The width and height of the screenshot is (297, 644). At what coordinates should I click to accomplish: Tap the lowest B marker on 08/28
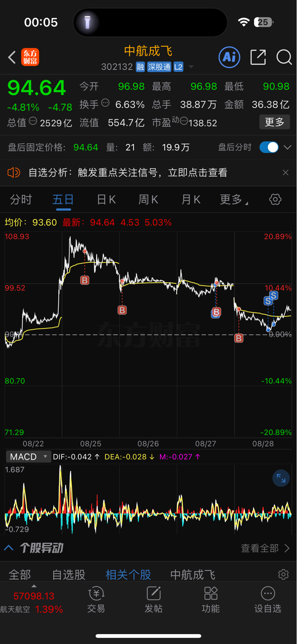pyautogui.click(x=239, y=338)
